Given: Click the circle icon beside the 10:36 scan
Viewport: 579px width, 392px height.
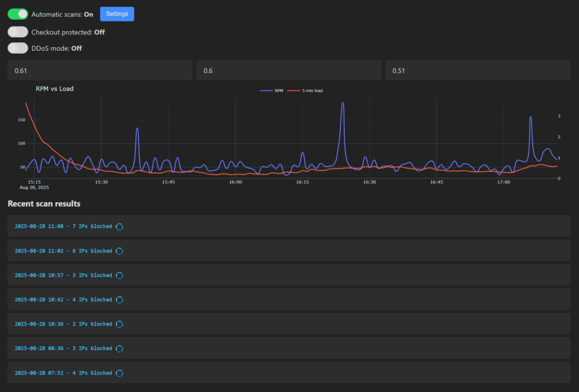Looking at the screenshot, I should pos(119,324).
